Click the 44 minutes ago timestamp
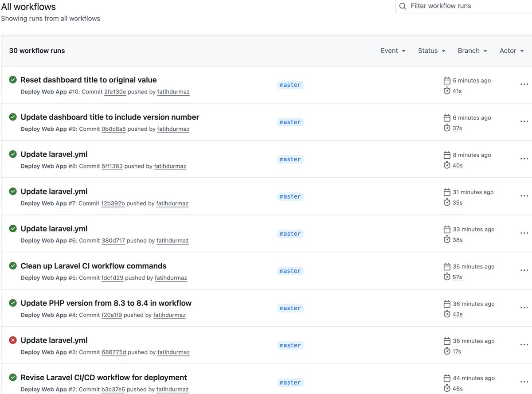 point(473,378)
